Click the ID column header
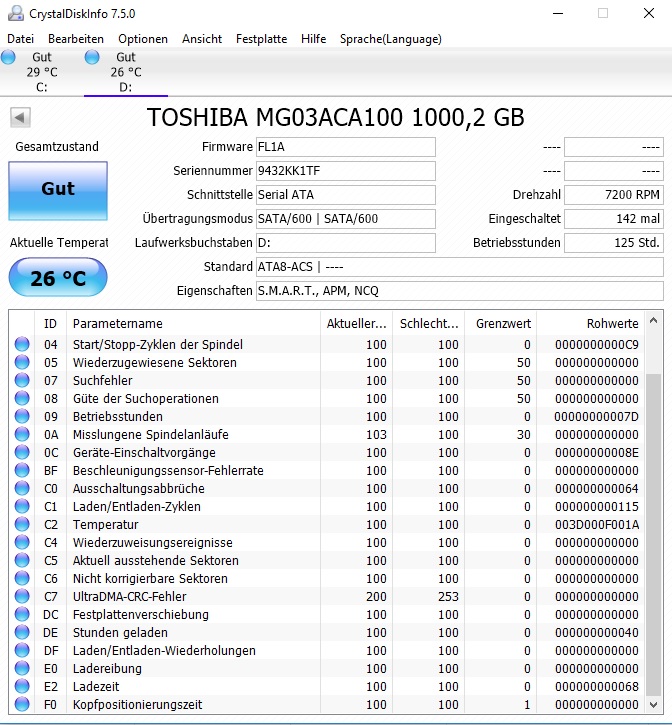 [x=50, y=324]
